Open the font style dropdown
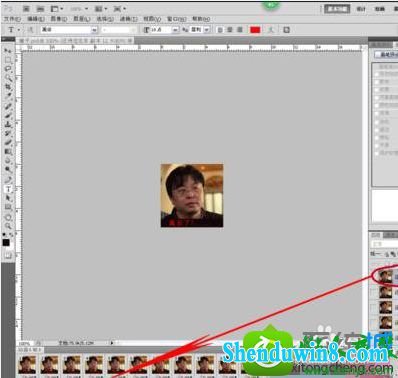This screenshot has width=398, height=378. [133, 30]
